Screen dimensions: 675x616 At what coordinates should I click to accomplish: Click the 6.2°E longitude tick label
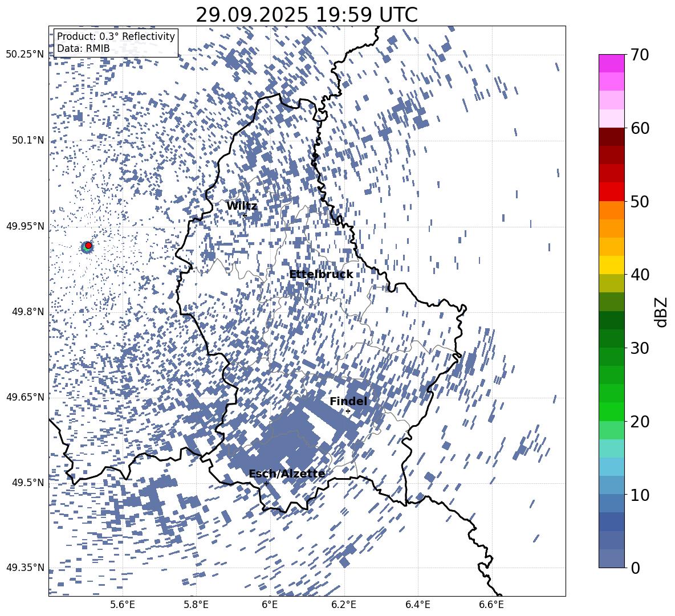click(344, 605)
